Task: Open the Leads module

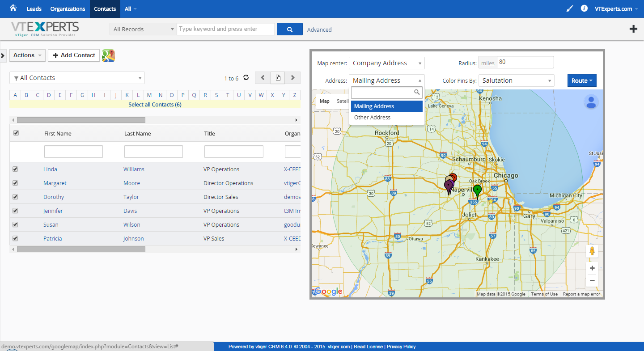Action: tap(34, 9)
